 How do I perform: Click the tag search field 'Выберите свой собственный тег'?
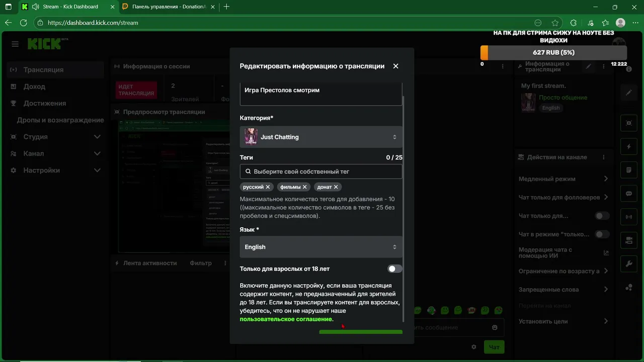click(321, 171)
